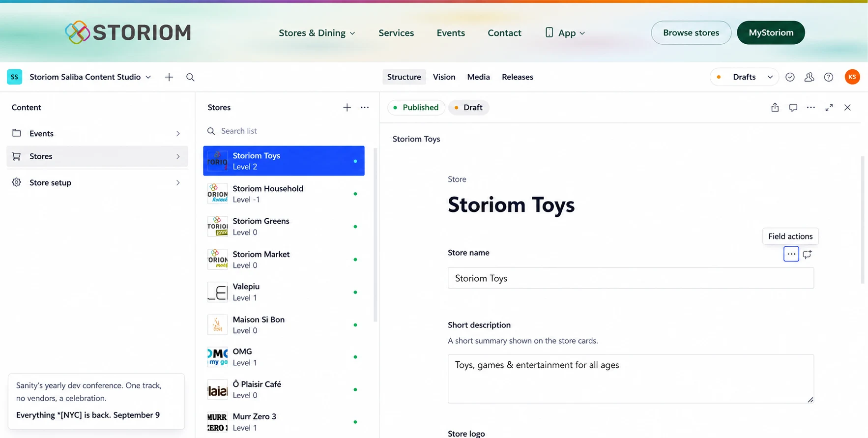The width and height of the screenshot is (868, 438).
Task: Open the Stores list options menu
Action: [365, 107]
